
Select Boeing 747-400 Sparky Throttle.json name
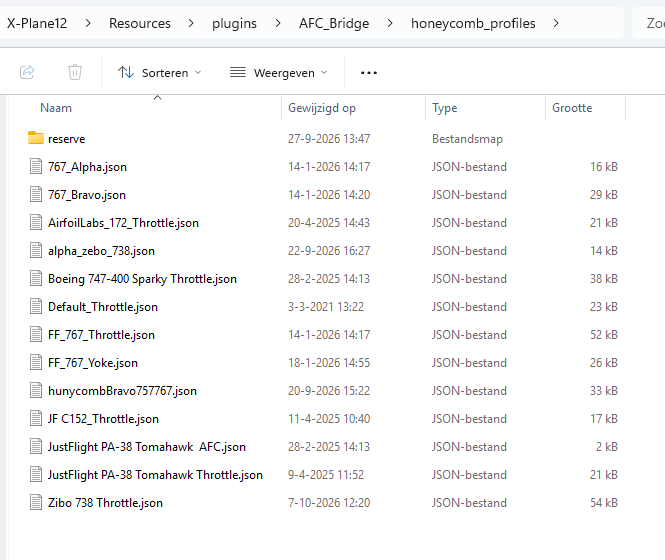pos(142,279)
